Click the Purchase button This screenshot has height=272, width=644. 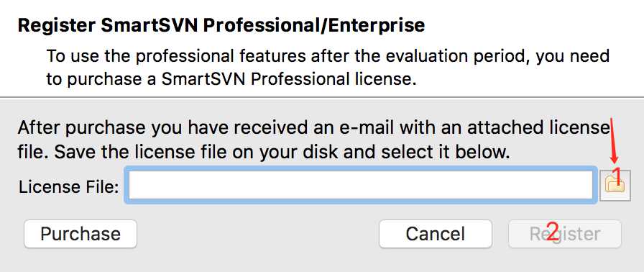[80, 234]
